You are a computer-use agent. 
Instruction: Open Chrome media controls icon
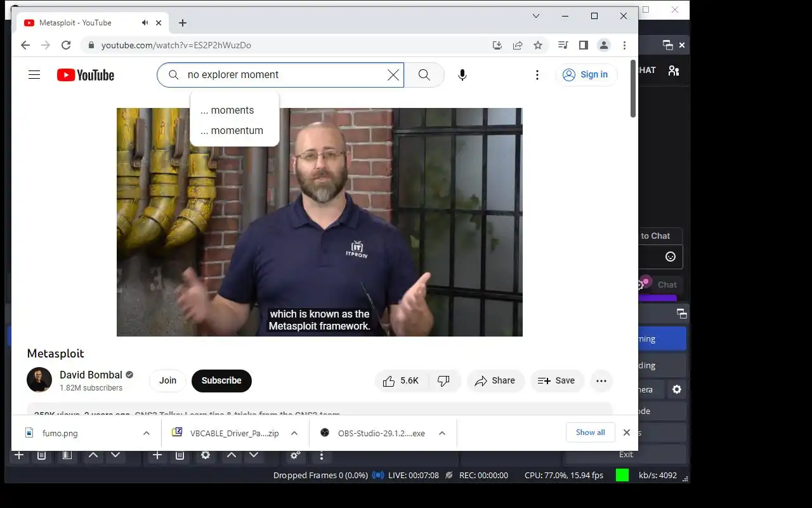coord(563,45)
